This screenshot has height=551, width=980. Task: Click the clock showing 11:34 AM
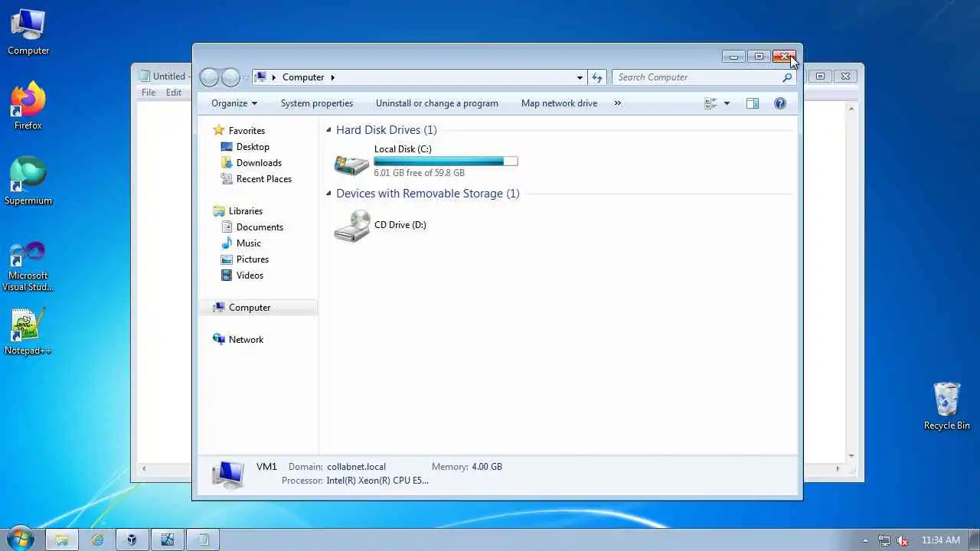940,540
